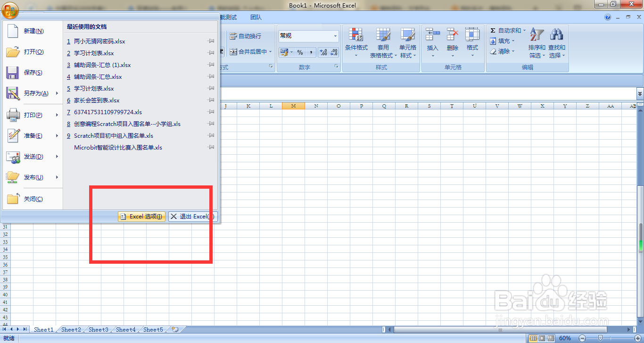Open Microbit智能设计比赛入围名单.xls
Viewport: 644px width, 343px height.
tap(118, 148)
